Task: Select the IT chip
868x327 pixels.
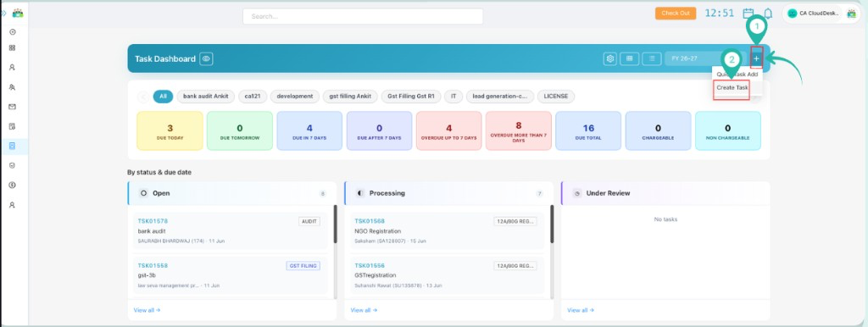Action: (x=453, y=97)
